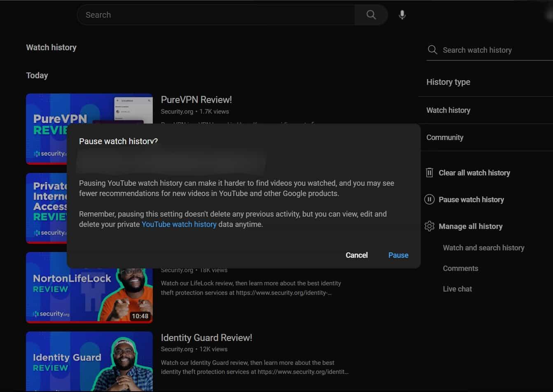Select Watch history type
Viewport: 553px width, 392px height.
point(448,110)
